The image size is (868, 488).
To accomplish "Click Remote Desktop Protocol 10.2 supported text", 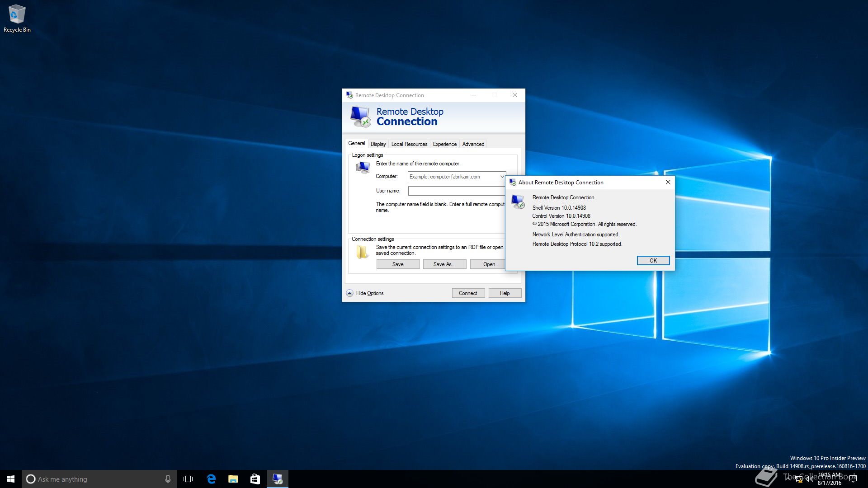I will pyautogui.click(x=577, y=244).
